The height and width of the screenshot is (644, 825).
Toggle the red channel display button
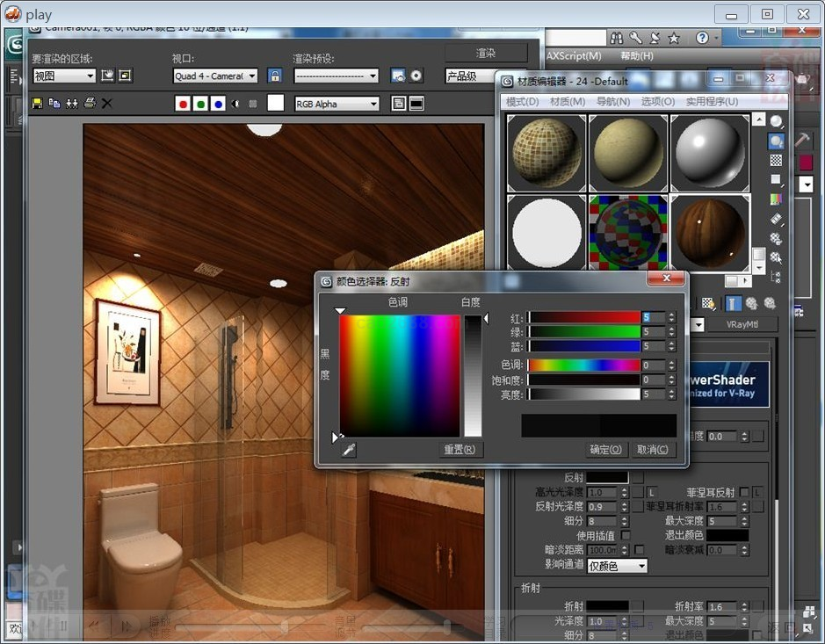[183, 104]
